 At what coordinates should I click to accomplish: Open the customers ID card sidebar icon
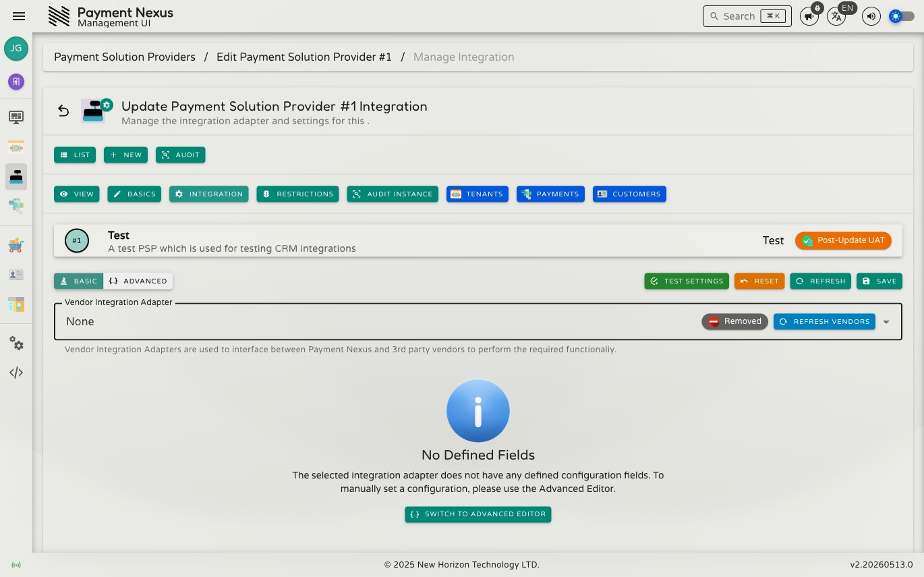[x=16, y=275]
